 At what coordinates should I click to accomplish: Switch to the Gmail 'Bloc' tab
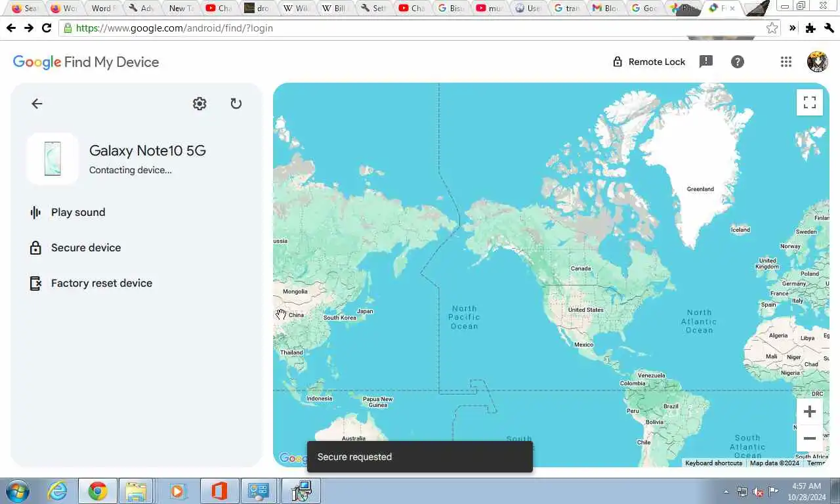pos(604,9)
